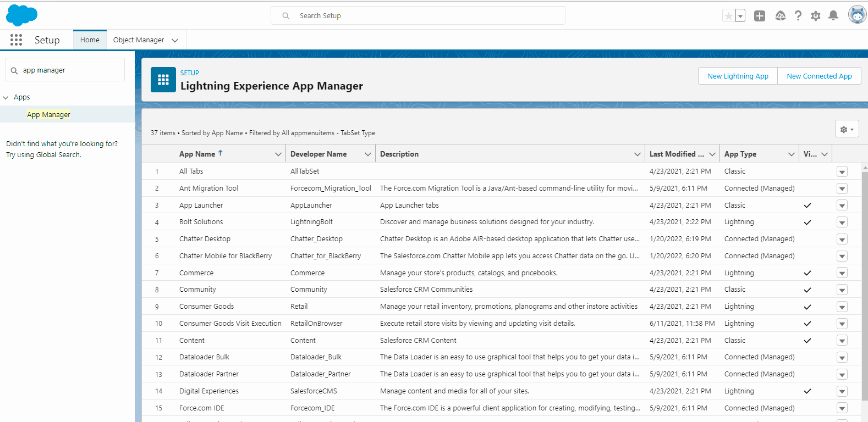
Task: Switch to the Home tab
Action: coord(90,40)
